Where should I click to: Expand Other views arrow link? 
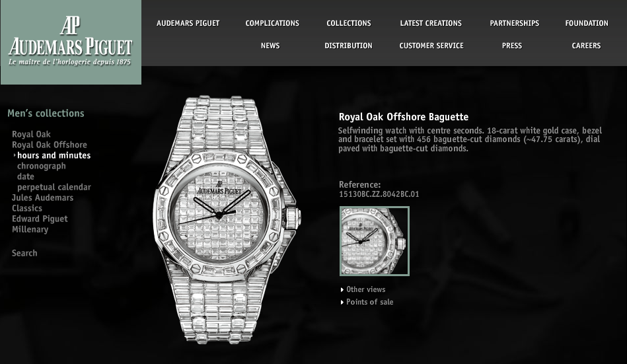coord(363,289)
